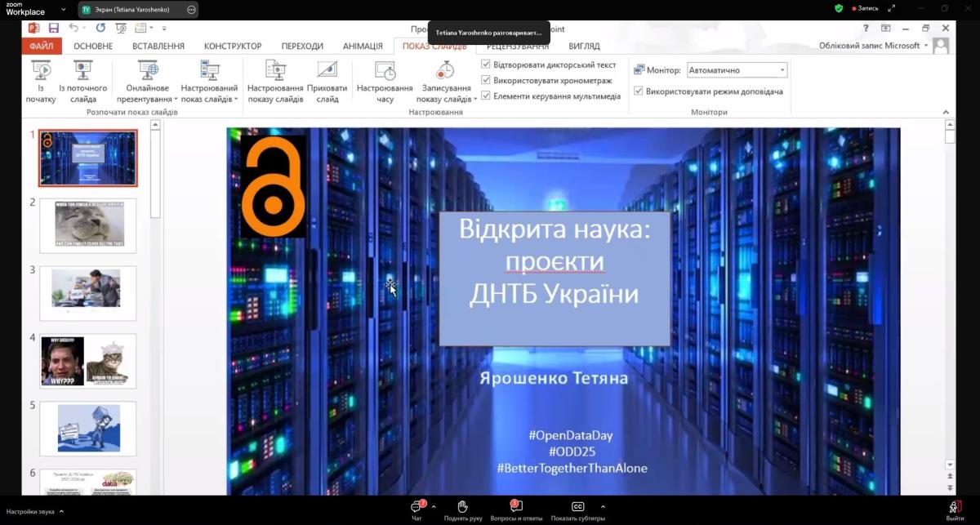Click the 'Із початку' slideshow start icon

click(x=40, y=71)
